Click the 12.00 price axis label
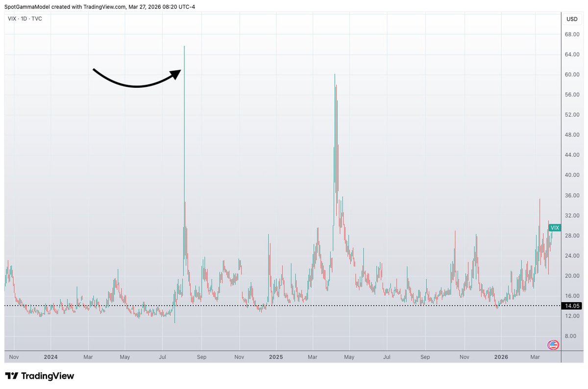The height and width of the screenshot is (389, 588). pyautogui.click(x=572, y=316)
